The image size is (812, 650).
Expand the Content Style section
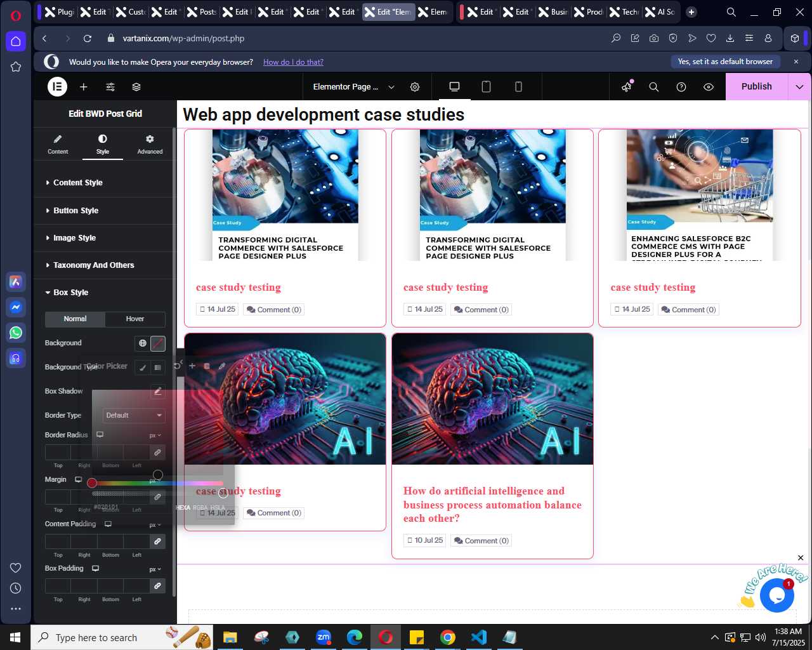105,183
